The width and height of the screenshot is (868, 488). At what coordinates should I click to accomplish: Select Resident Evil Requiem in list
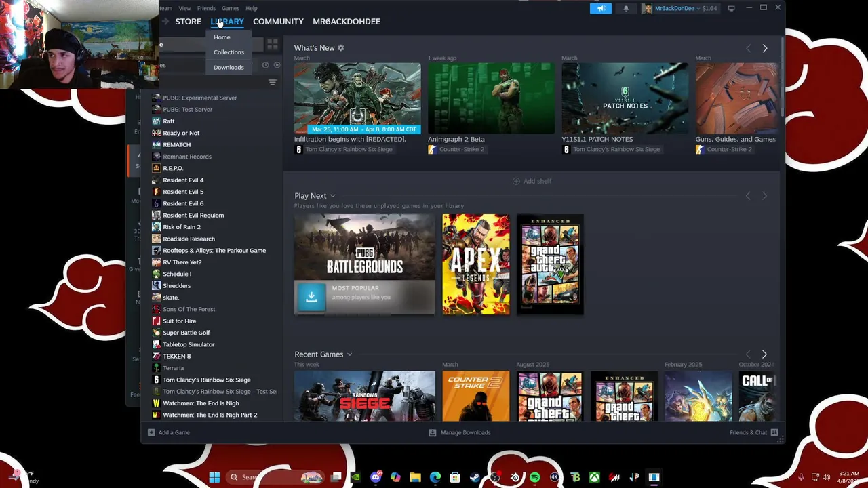pyautogui.click(x=193, y=216)
